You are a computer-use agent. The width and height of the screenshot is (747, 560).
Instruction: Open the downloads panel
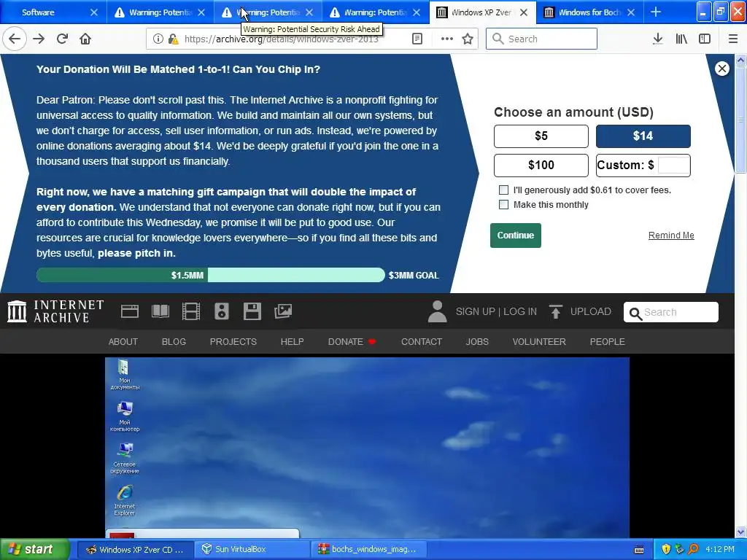(x=658, y=39)
